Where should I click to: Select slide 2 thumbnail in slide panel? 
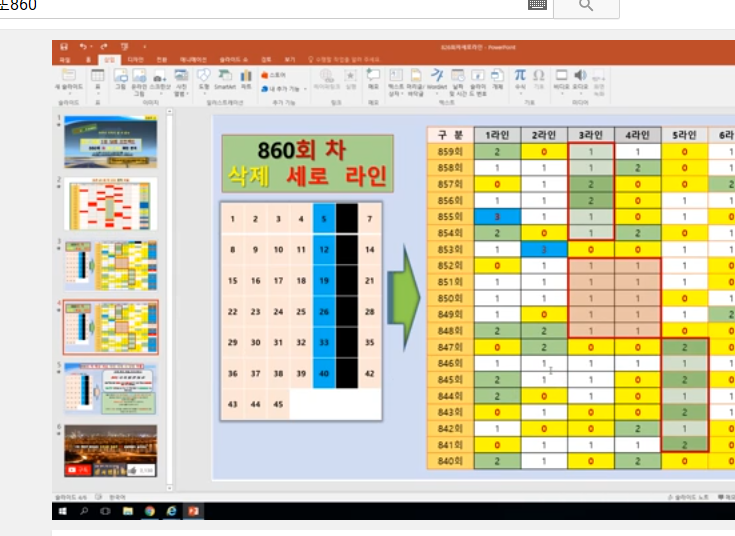pos(110,203)
